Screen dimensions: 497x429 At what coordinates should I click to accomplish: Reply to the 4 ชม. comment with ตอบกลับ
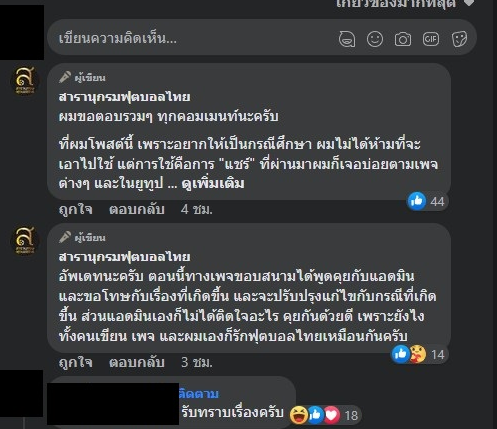click(137, 209)
